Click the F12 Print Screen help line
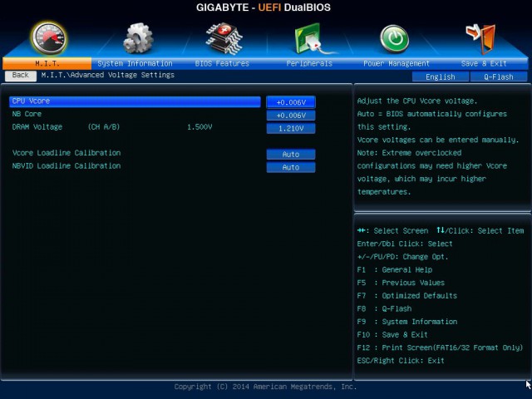The width and height of the screenshot is (532, 399). pos(440,347)
